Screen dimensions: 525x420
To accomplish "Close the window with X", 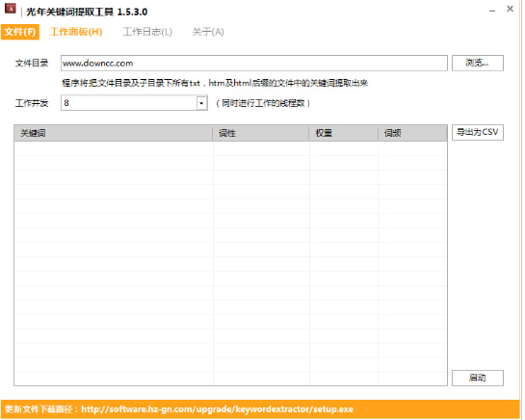I will click(x=510, y=9).
